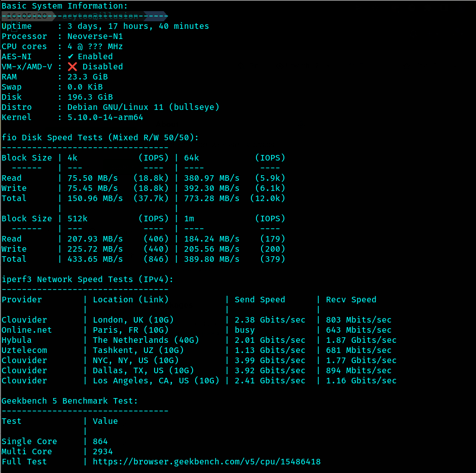The image size is (476, 473).
Task: Click the CPU cores value '4 @ ??? MHz'
Action: (x=95, y=47)
